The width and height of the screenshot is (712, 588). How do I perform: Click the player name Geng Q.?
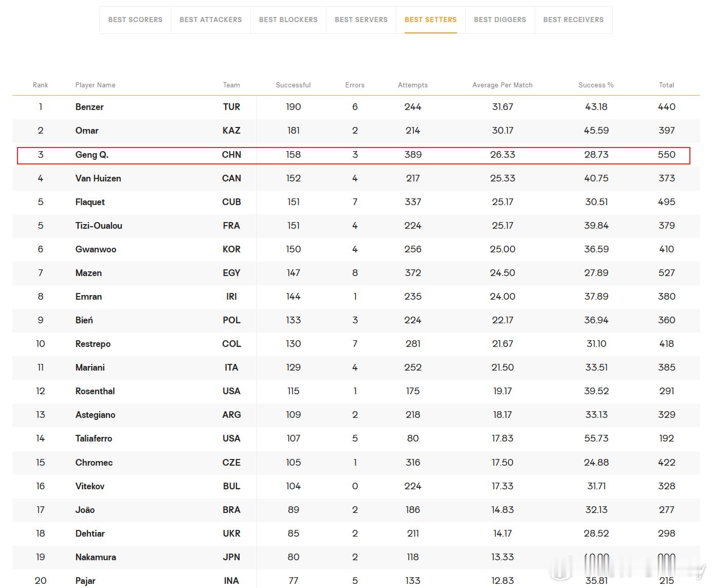[x=92, y=155]
